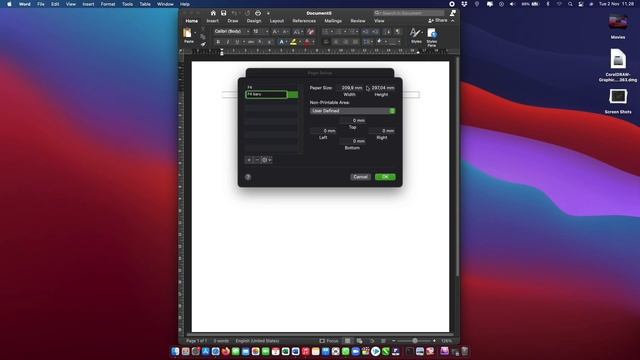Select the F4 entry in paper size list
This screenshot has width=640, height=360.
(271, 87)
